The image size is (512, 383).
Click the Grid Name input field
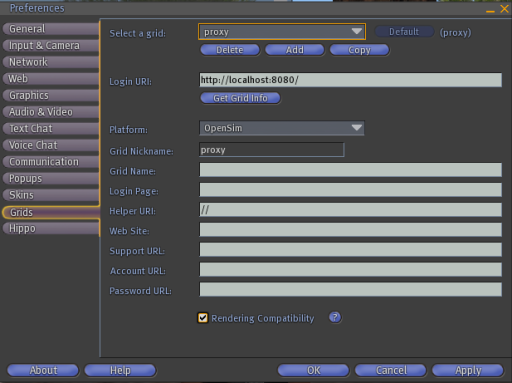350,170
